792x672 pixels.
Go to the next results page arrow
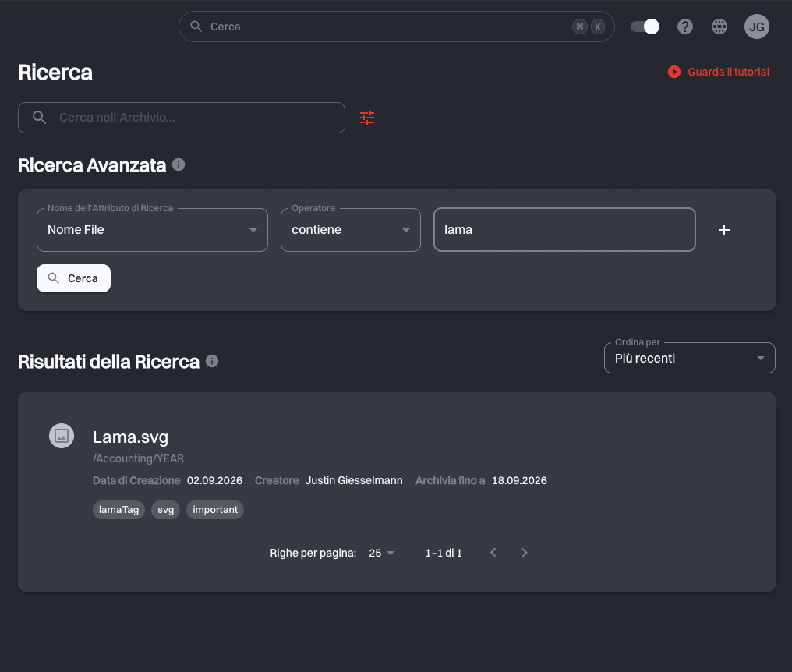525,553
